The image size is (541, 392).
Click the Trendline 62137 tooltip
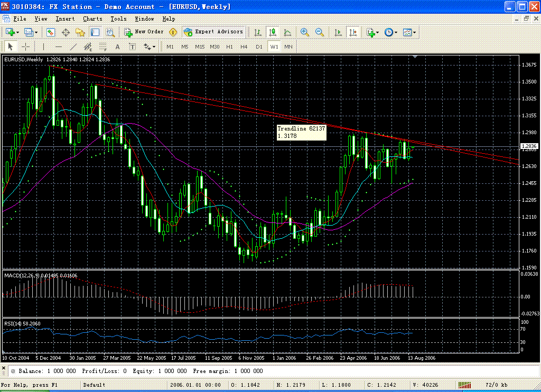pos(301,132)
